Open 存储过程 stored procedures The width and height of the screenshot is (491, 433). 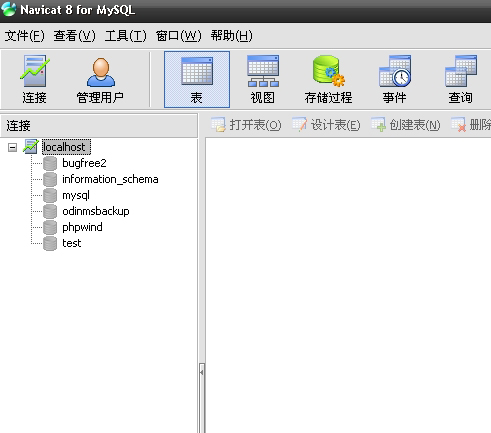pyautogui.click(x=328, y=80)
